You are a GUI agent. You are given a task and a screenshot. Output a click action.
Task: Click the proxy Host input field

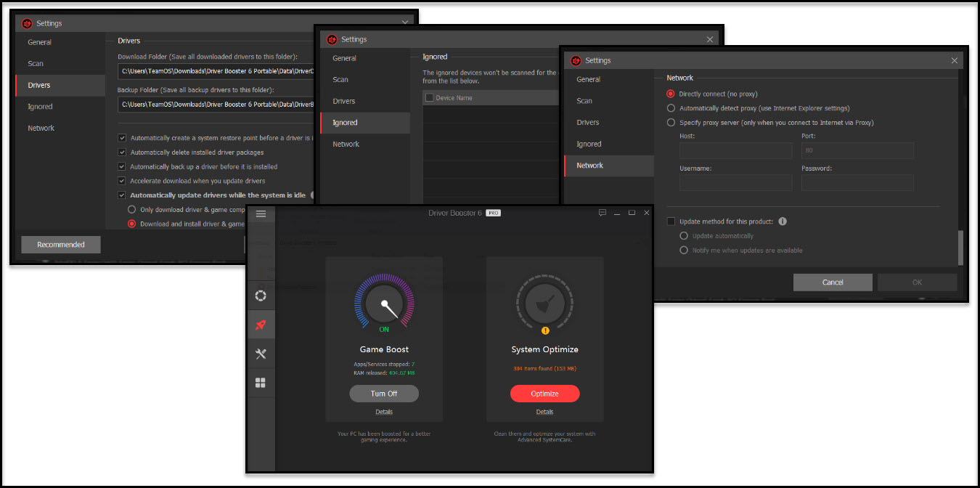click(x=736, y=151)
